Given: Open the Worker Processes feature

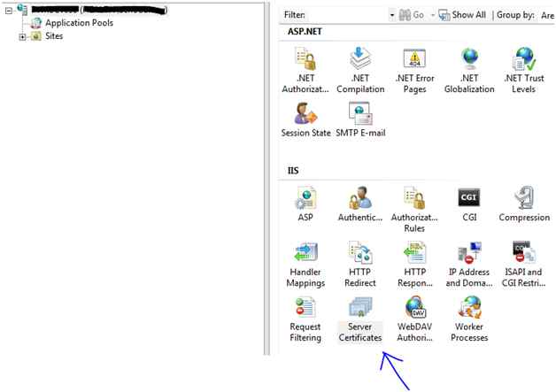Looking at the screenshot, I should [469, 319].
